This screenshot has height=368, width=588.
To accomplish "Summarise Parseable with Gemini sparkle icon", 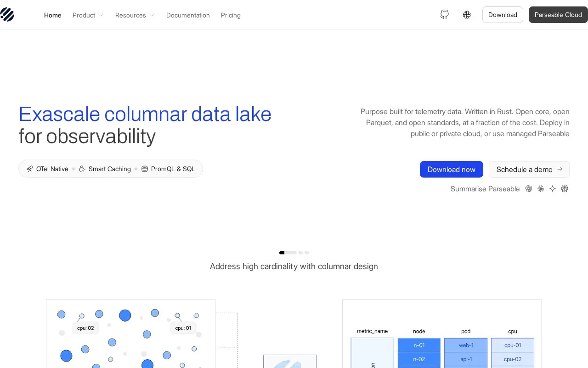I will coord(553,189).
